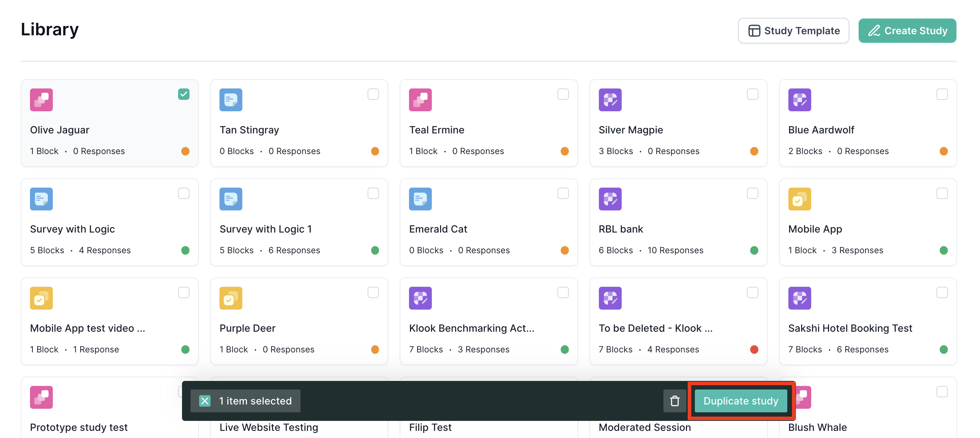
Task: Check the Sakshi Hotel Booking Test checkbox
Action: point(941,292)
